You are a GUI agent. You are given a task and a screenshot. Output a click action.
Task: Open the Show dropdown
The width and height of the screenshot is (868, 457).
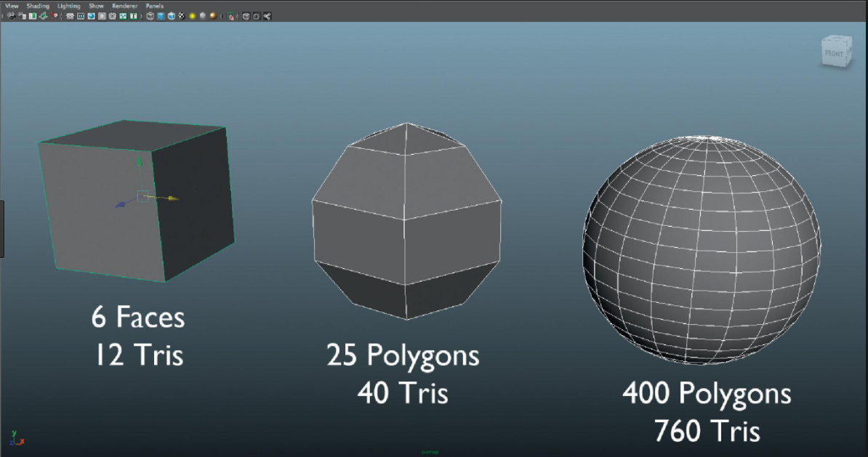click(95, 5)
